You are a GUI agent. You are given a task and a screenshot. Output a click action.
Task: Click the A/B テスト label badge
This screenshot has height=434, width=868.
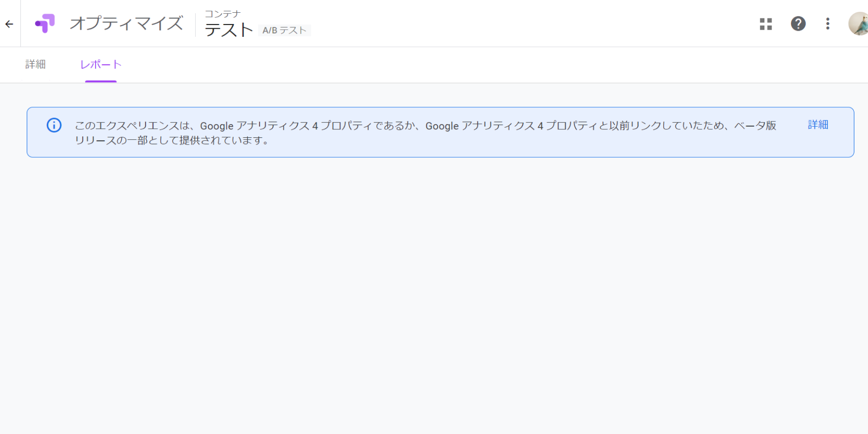284,30
